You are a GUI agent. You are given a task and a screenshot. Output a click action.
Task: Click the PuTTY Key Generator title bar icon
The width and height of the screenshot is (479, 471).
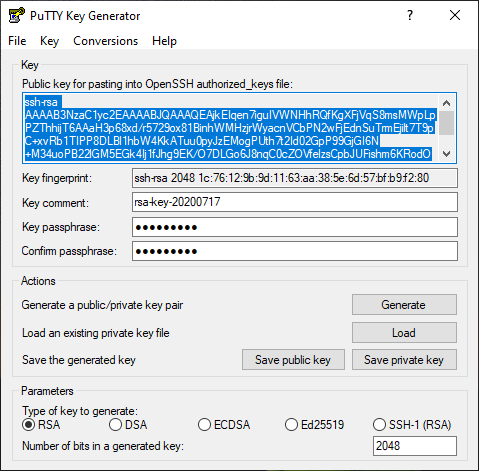pyautogui.click(x=17, y=15)
